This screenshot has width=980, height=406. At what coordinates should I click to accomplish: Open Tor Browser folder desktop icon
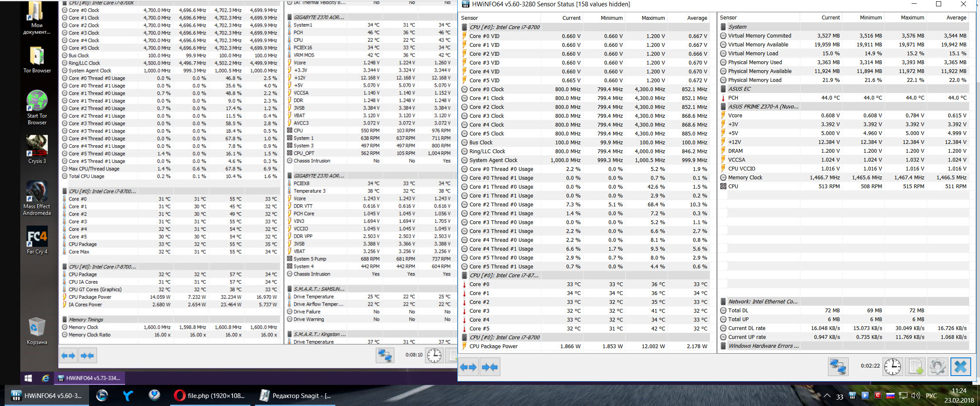tap(37, 60)
